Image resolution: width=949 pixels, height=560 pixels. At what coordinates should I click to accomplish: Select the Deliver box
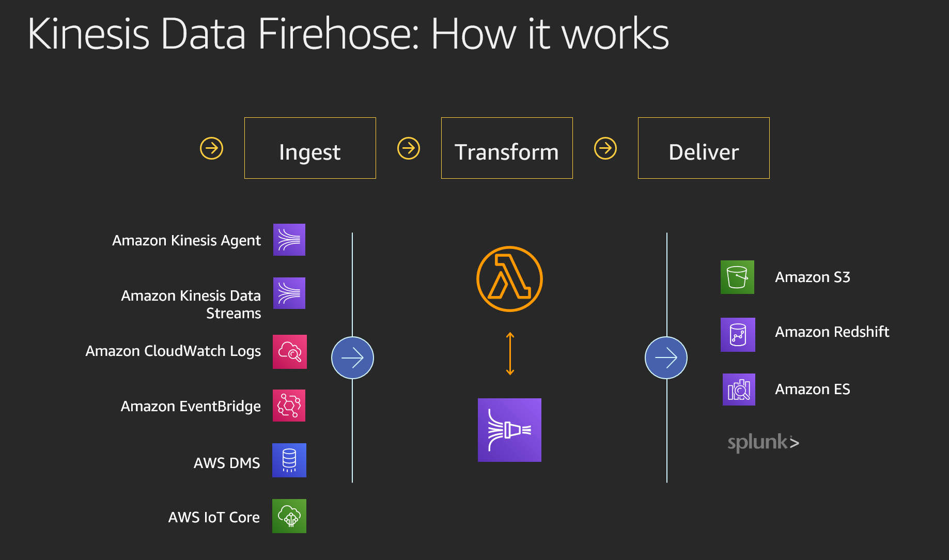pos(704,148)
